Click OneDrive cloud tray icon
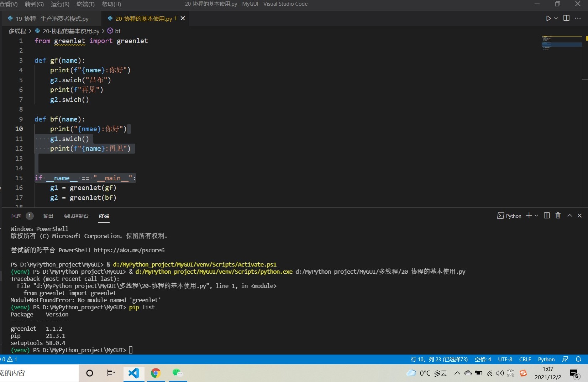Viewport: 588px width, 382px height. pyautogui.click(x=468, y=373)
